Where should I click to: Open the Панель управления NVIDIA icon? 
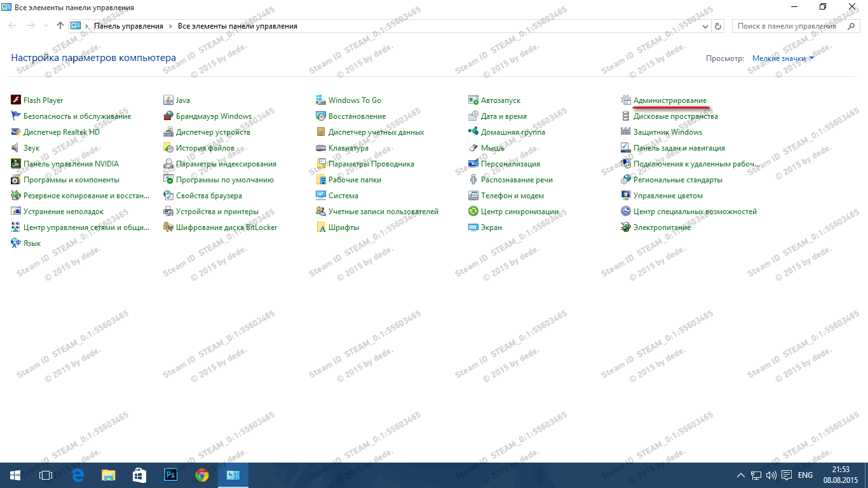pos(17,164)
